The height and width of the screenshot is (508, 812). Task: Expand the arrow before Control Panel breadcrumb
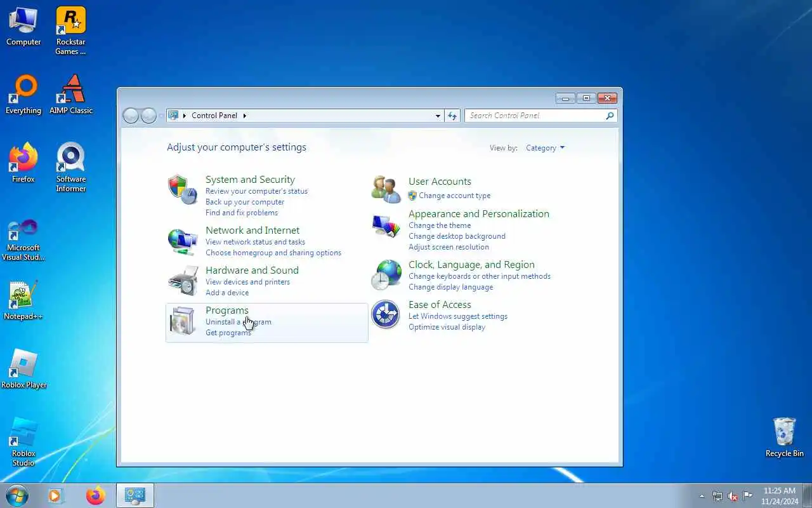click(185, 116)
